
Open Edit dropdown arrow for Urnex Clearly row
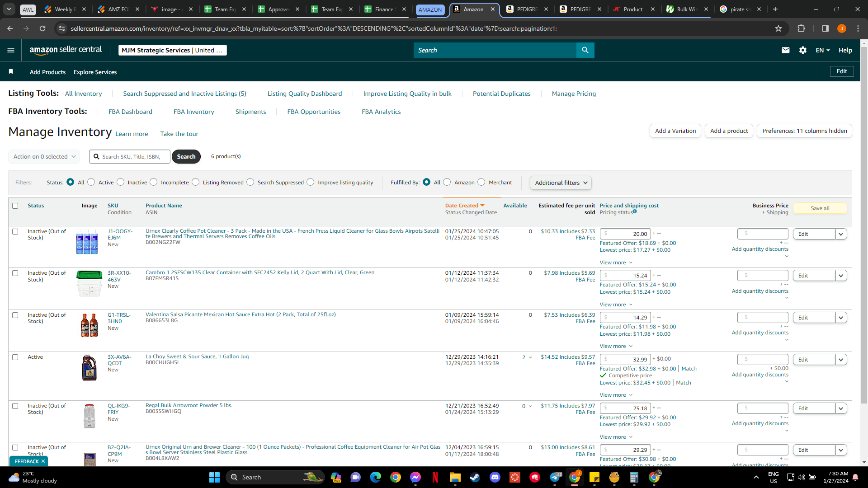click(841, 234)
